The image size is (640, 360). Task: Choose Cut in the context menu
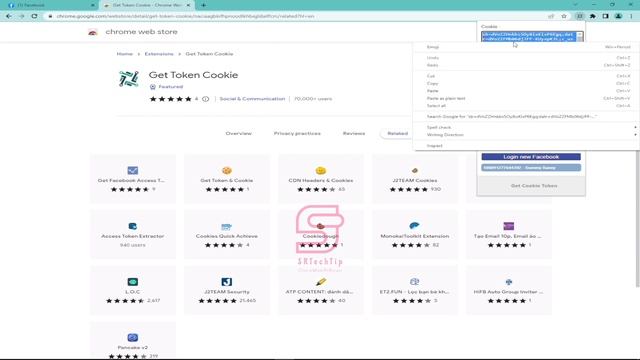click(x=527, y=76)
